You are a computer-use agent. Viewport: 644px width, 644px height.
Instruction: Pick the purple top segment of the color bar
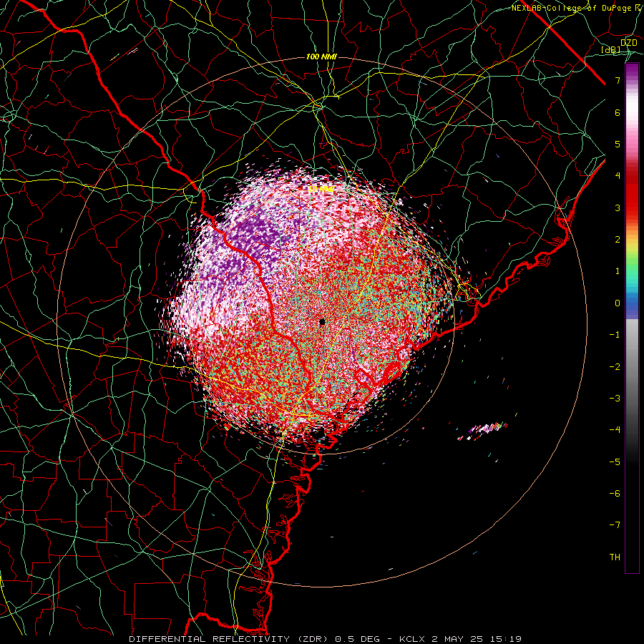[x=632, y=73]
